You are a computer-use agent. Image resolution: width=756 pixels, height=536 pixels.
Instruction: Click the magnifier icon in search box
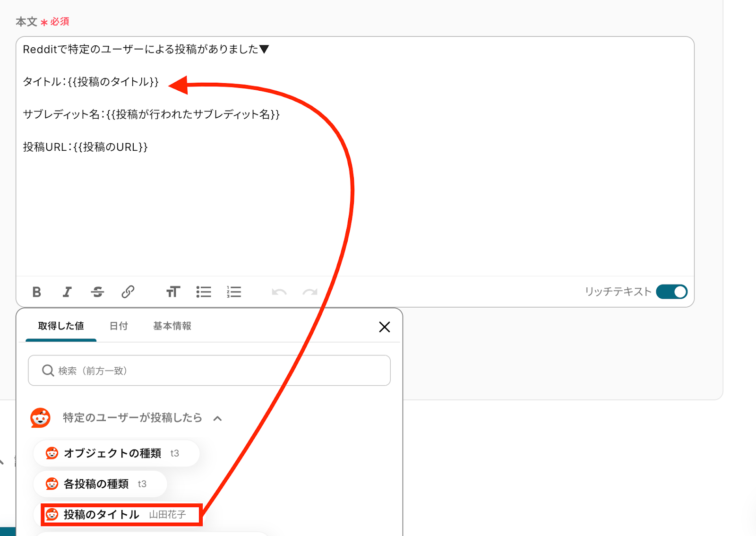(x=48, y=371)
